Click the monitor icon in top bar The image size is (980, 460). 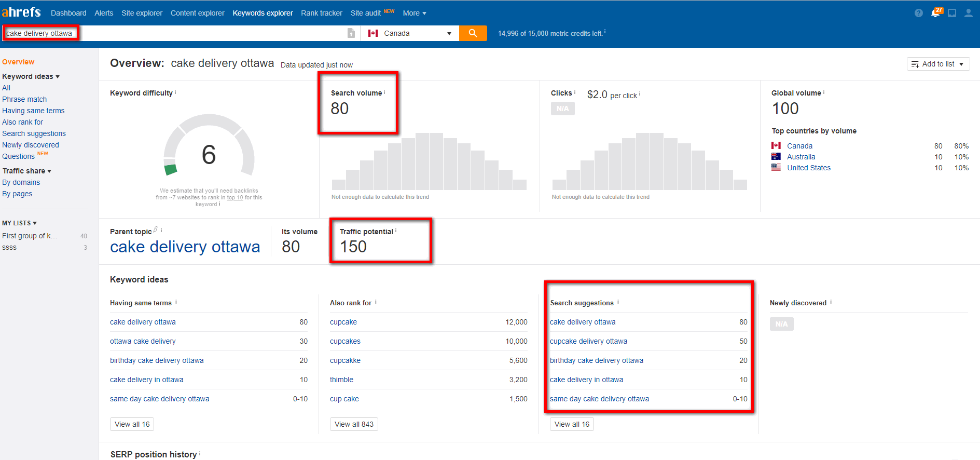tap(952, 13)
